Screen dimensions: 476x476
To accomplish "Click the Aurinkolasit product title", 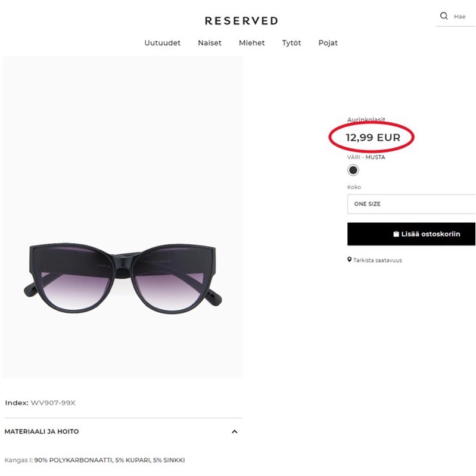I will (366, 120).
